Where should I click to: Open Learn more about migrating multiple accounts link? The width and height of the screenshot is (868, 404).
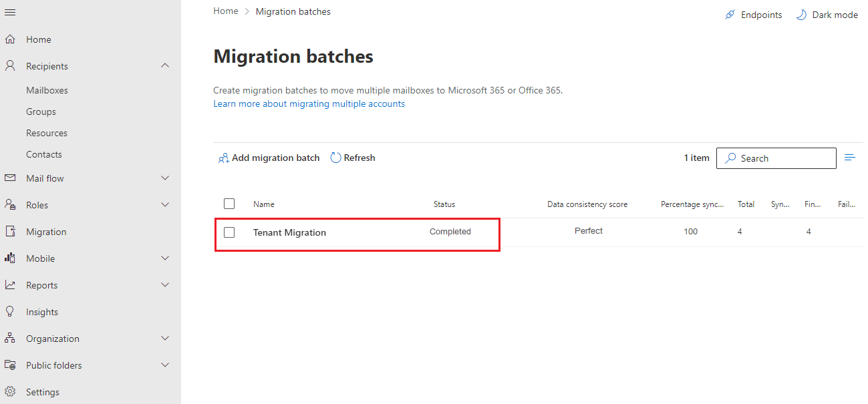(309, 104)
